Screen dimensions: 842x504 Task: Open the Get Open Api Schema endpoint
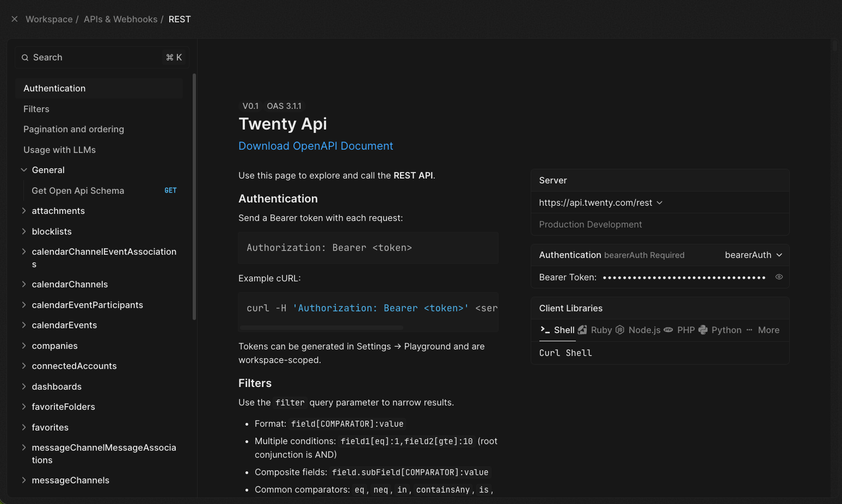pos(77,190)
